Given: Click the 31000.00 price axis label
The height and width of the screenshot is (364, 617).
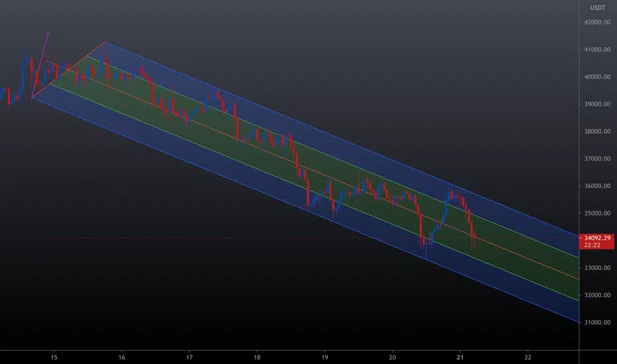Looking at the screenshot, I should coord(597,322).
